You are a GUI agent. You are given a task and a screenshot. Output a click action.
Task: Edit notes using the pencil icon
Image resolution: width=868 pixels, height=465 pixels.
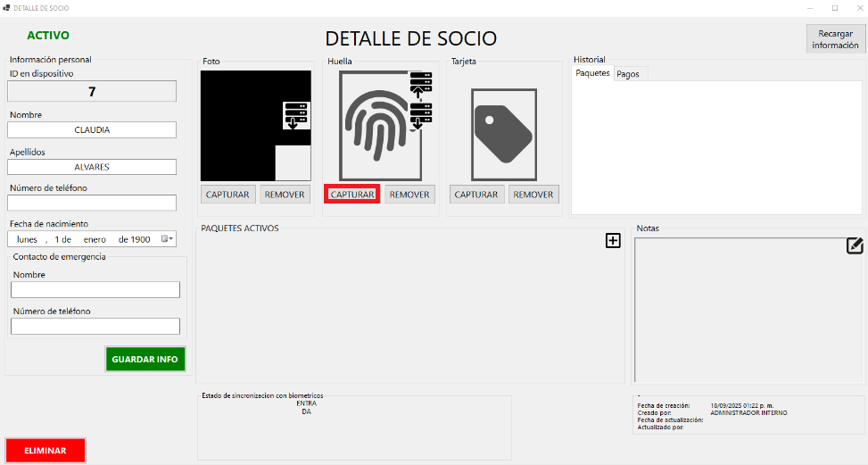pos(855,246)
